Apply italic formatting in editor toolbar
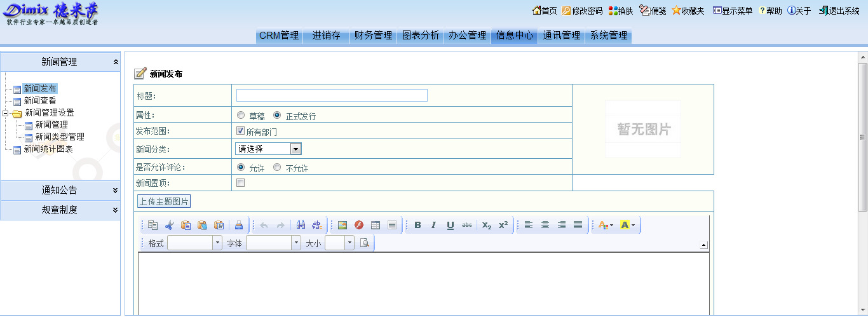The height and width of the screenshot is (317, 868). (x=433, y=225)
